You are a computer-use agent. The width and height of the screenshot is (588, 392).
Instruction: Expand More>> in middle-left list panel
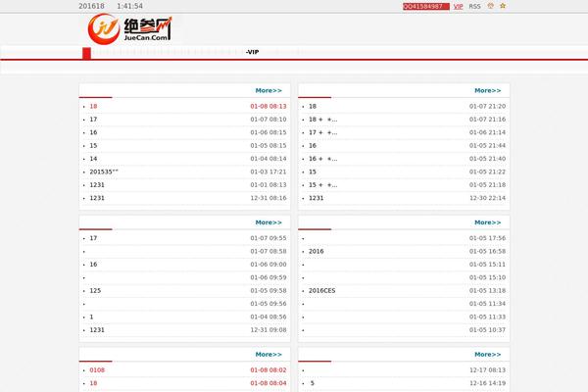268,222
